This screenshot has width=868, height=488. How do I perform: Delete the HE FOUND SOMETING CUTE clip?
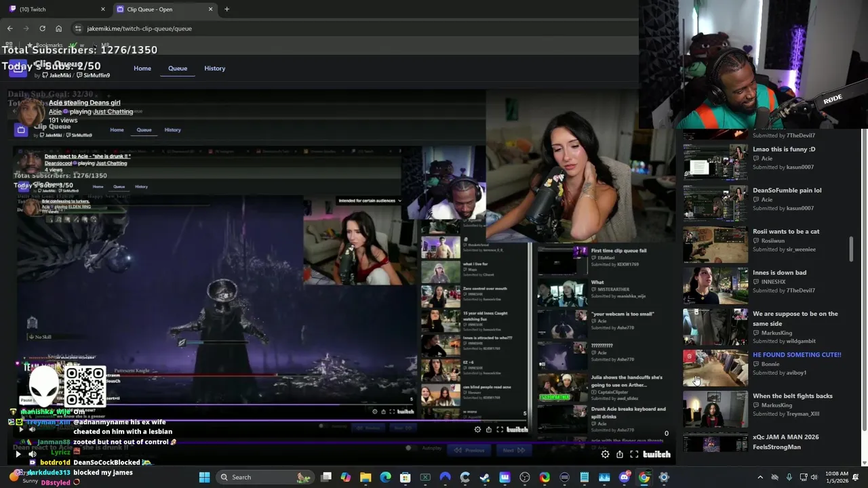click(690, 357)
